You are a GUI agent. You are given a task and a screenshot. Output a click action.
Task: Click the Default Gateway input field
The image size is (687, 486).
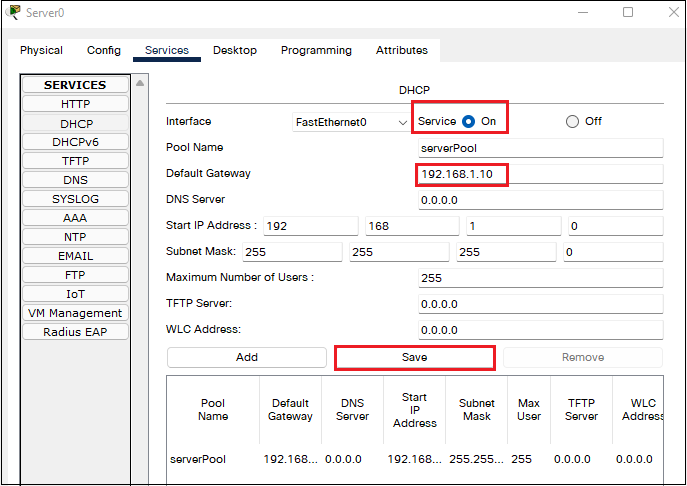coord(540,174)
